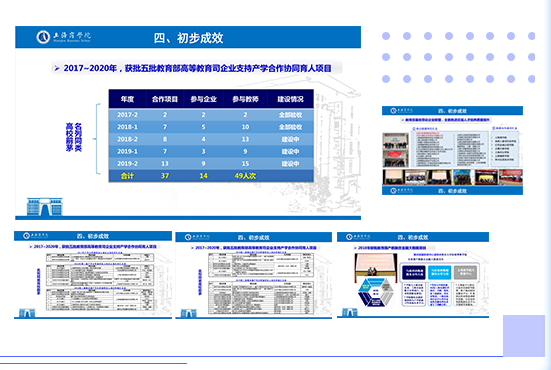Open the first bottom slide with project tables
Screen dimensions: 551x370
tap(93, 275)
